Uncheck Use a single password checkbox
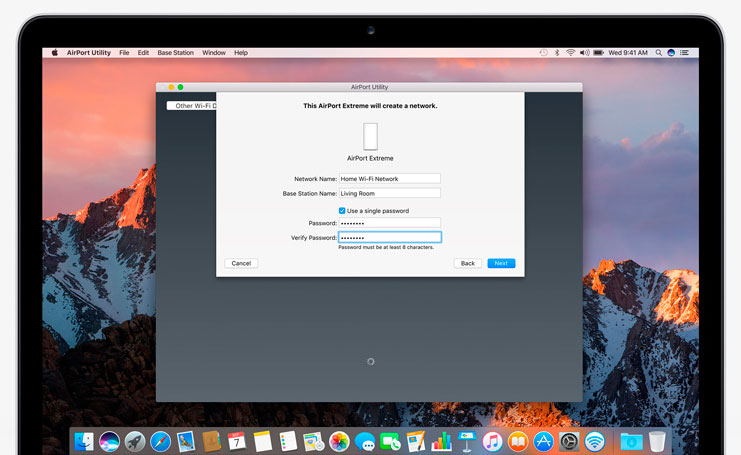 tap(342, 211)
